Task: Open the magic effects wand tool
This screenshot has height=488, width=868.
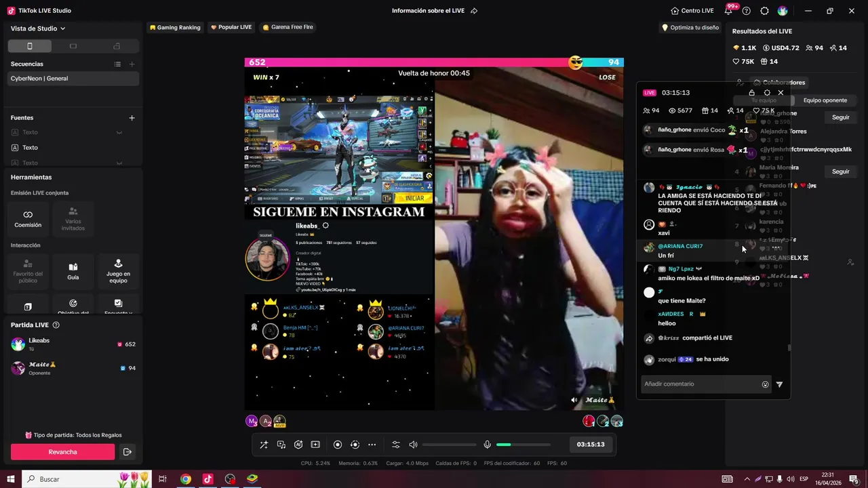Action: 264,445
